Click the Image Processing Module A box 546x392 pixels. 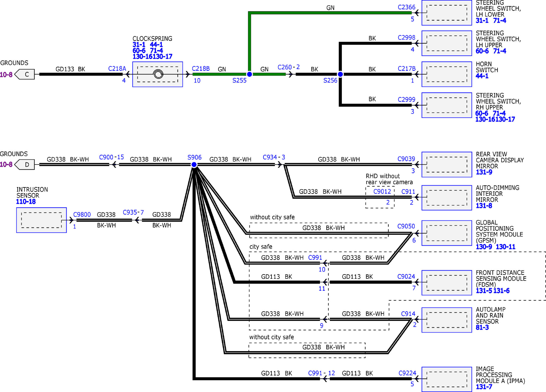pos(447,379)
